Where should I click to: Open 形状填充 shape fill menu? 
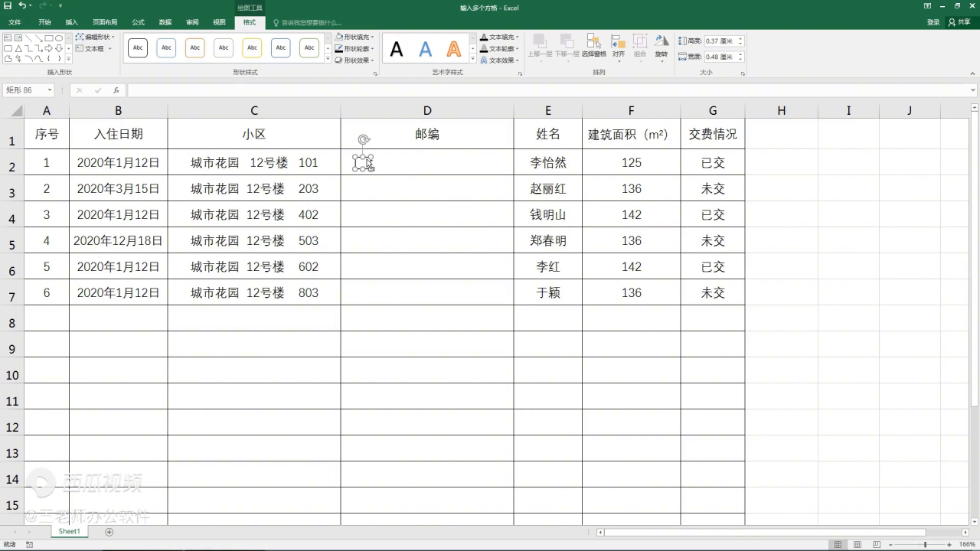[x=354, y=37]
